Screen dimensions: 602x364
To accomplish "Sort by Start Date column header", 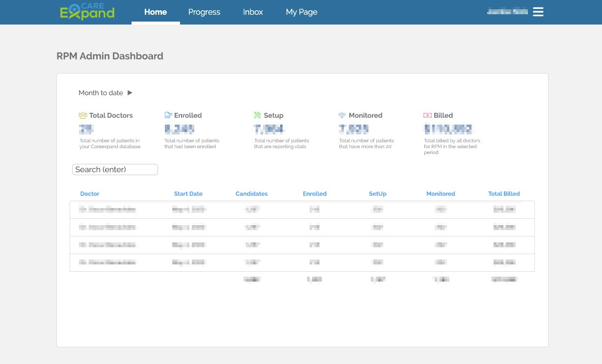I will (188, 194).
